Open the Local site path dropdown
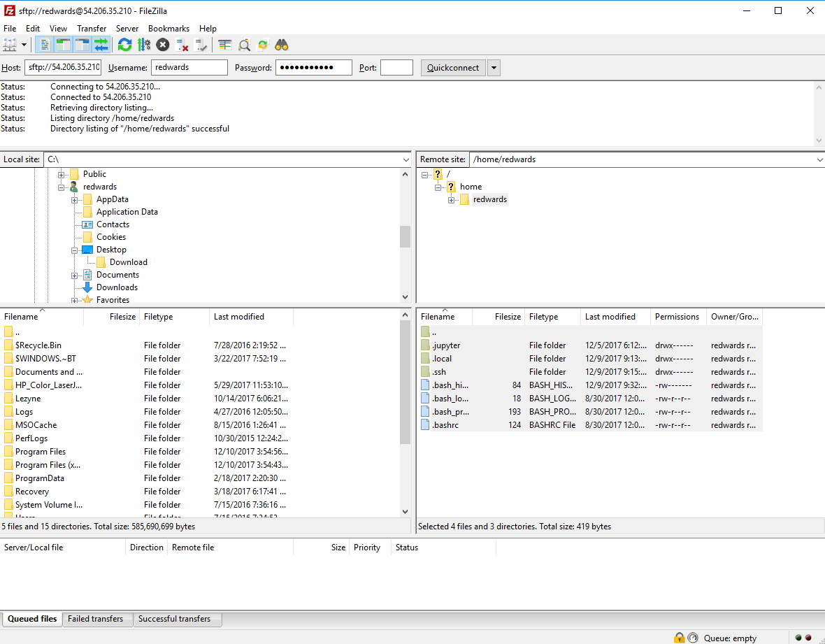This screenshot has width=825, height=644. coord(406,159)
